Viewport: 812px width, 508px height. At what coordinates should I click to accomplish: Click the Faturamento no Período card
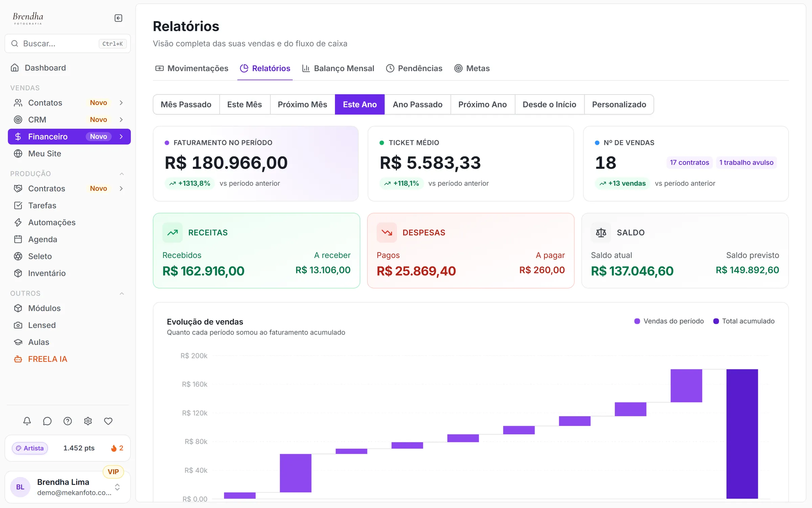pyautogui.click(x=256, y=164)
